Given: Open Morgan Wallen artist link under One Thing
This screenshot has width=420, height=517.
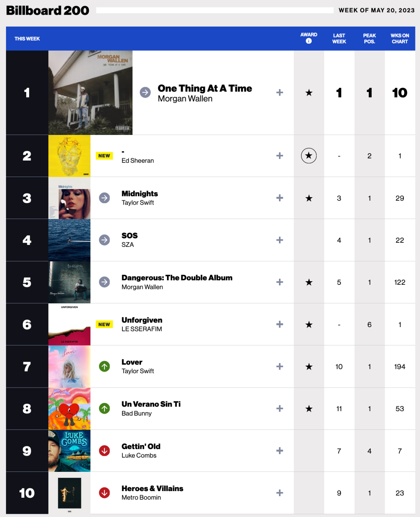Looking at the screenshot, I should (x=185, y=99).
